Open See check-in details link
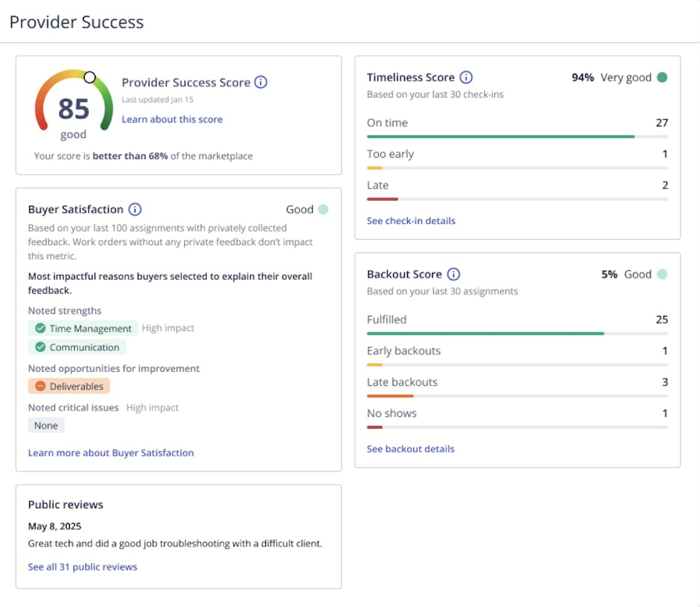This screenshot has height=607, width=700. pyautogui.click(x=411, y=221)
